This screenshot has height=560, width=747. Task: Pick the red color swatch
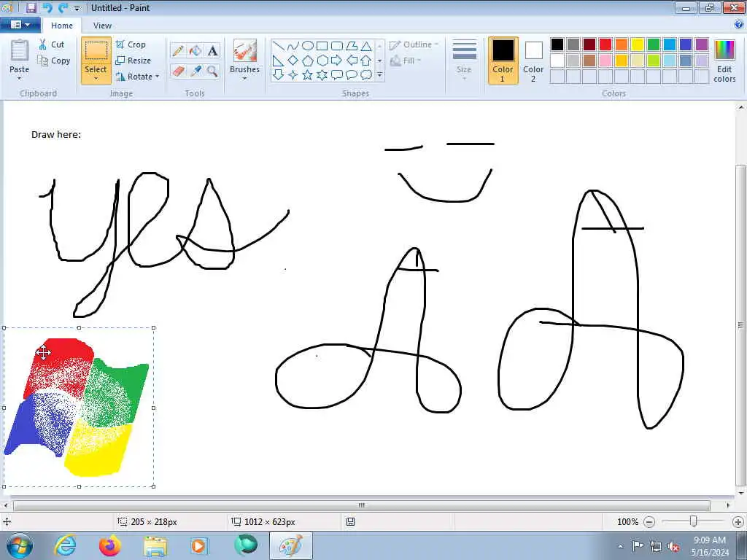click(605, 44)
